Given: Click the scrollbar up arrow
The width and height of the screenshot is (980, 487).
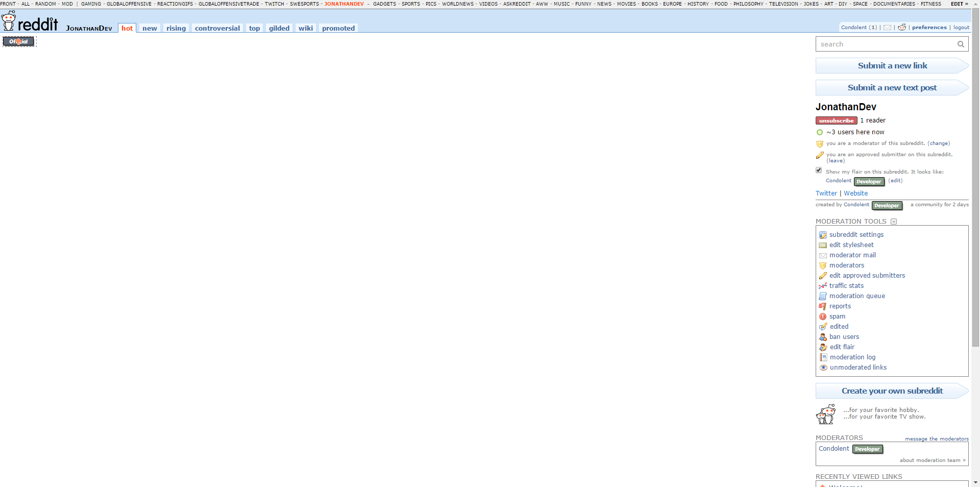Looking at the screenshot, I should pos(975,4).
